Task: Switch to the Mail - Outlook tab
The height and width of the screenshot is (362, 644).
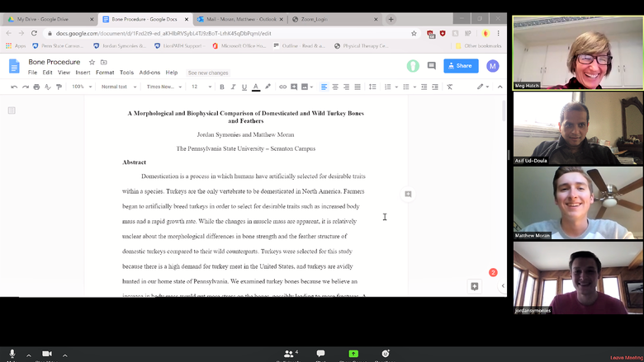Action: pos(240,19)
